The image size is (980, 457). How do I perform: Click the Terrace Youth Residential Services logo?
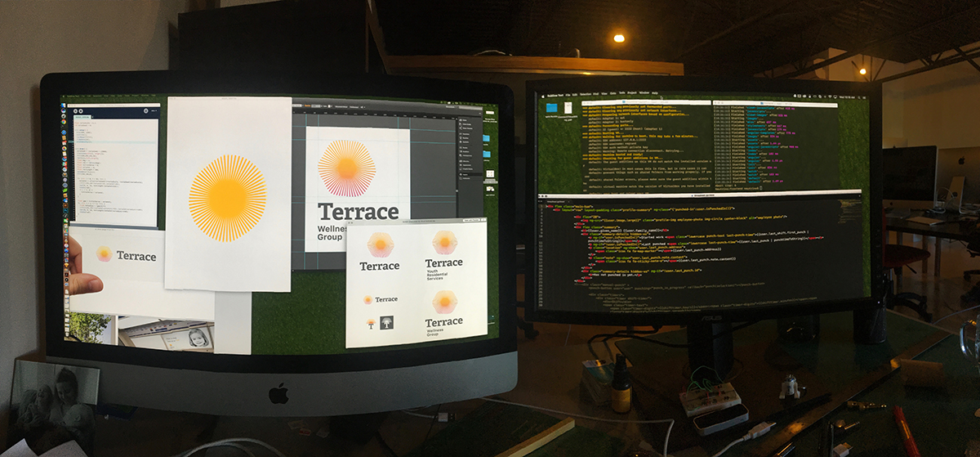point(444,255)
